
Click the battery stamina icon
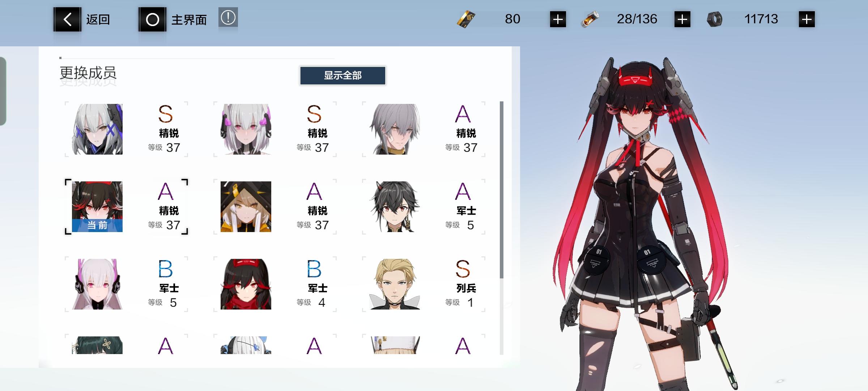click(x=590, y=19)
